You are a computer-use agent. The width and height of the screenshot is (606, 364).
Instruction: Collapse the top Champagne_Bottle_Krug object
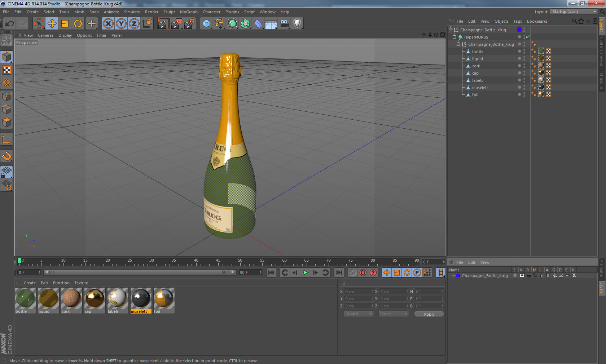[451, 30]
